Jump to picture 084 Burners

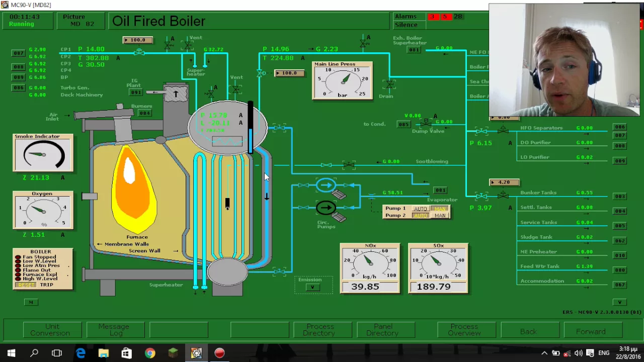coord(145,113)
